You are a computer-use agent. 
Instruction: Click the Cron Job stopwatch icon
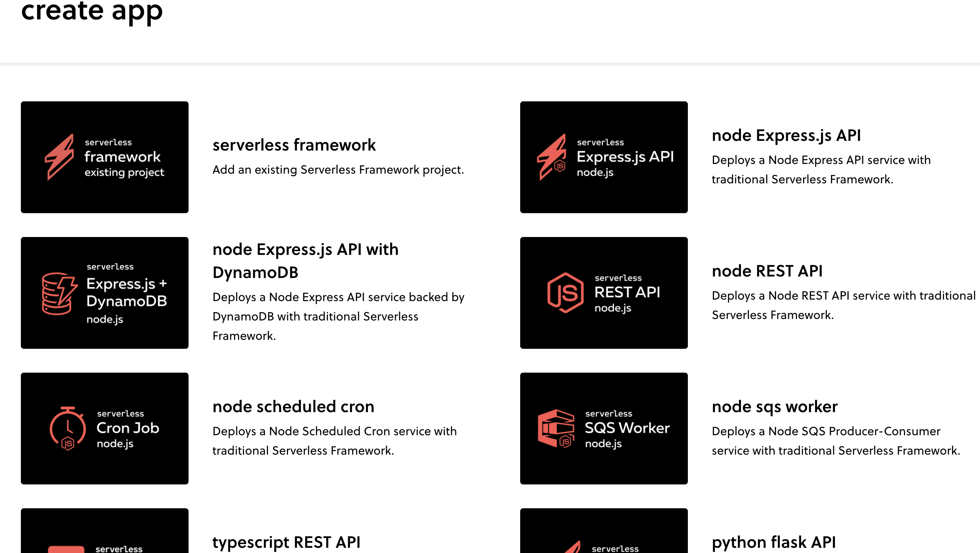pyautogui.click(x=68, y=428)
